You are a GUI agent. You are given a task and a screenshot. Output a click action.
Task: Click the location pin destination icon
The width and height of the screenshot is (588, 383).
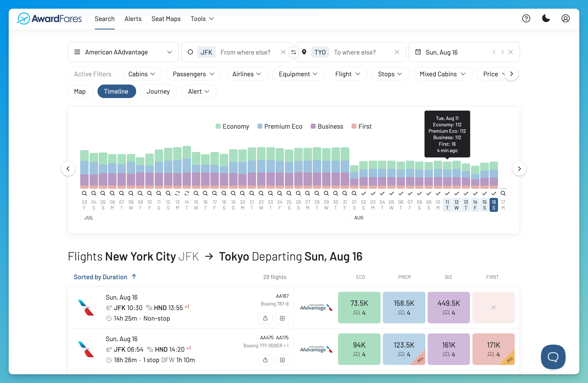click(304, 52)
